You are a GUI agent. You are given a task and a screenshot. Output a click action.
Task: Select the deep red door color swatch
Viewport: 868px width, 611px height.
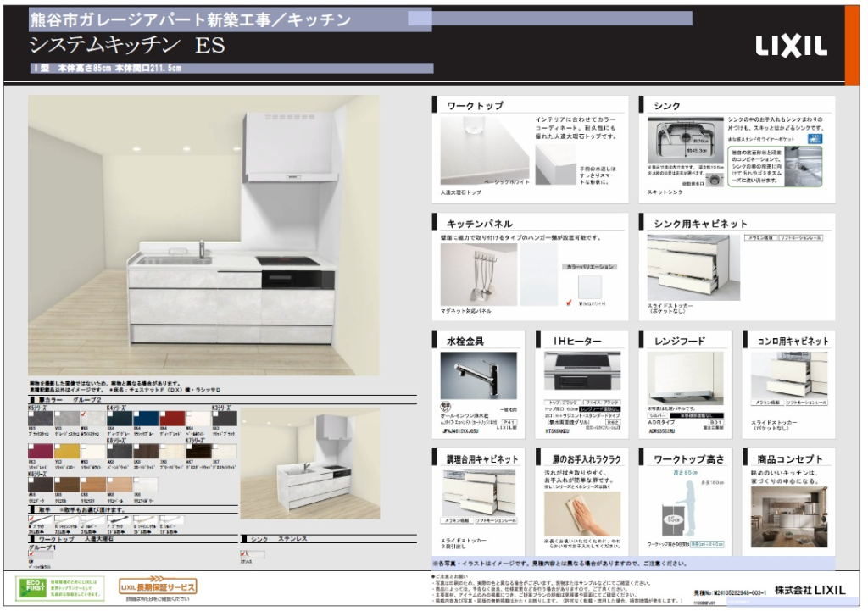coord(172,419)
